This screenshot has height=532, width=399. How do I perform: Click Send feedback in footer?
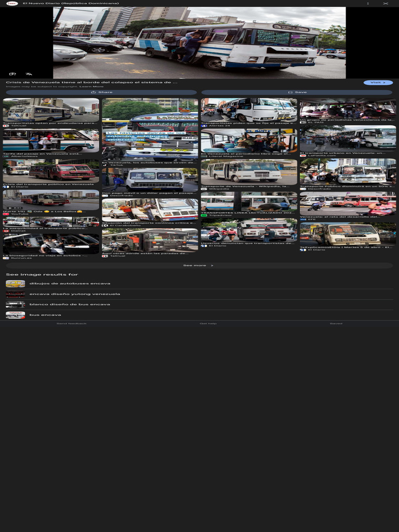pyautogui.click(x=72, y=324)
